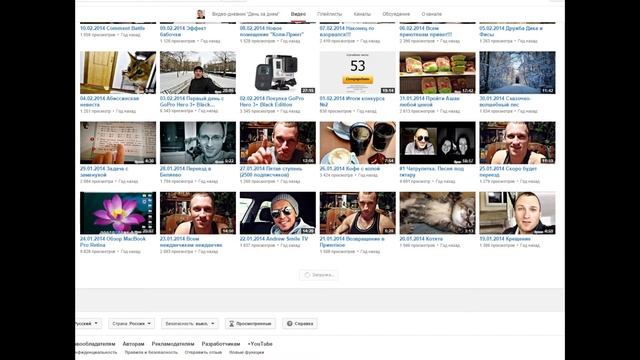The width and height of the screenshot is (640, 360).
Task: Open video link '08.02.2014 Новое помещение'
Action: pyautogui.click(x=271, y=31)
